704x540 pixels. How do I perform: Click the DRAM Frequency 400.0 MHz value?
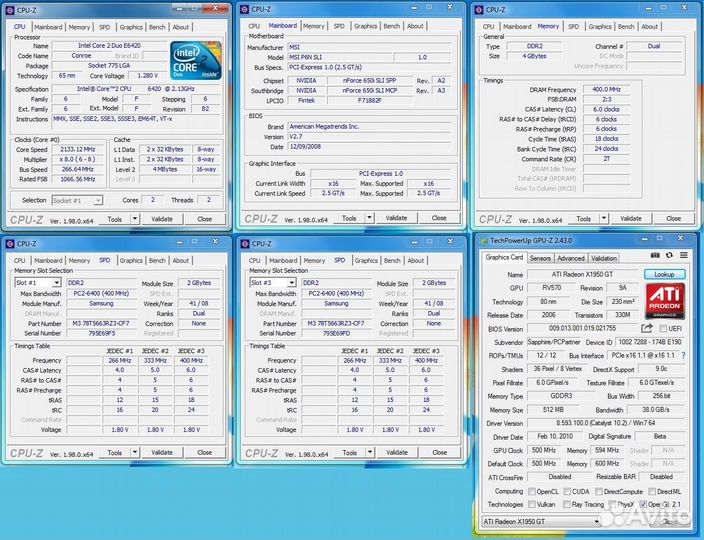[606, 89]
